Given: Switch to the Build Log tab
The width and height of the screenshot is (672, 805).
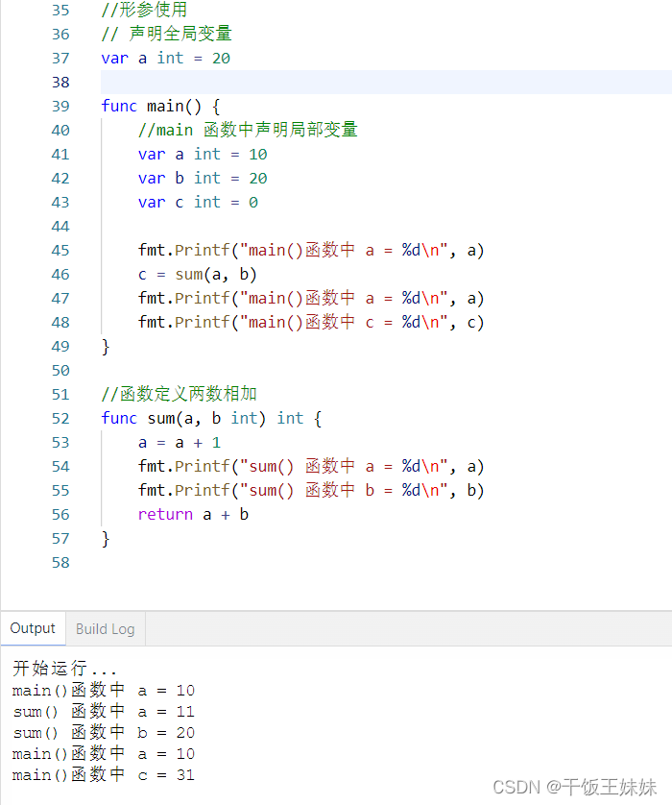Looking at the screenshot, I should point(105,628).
